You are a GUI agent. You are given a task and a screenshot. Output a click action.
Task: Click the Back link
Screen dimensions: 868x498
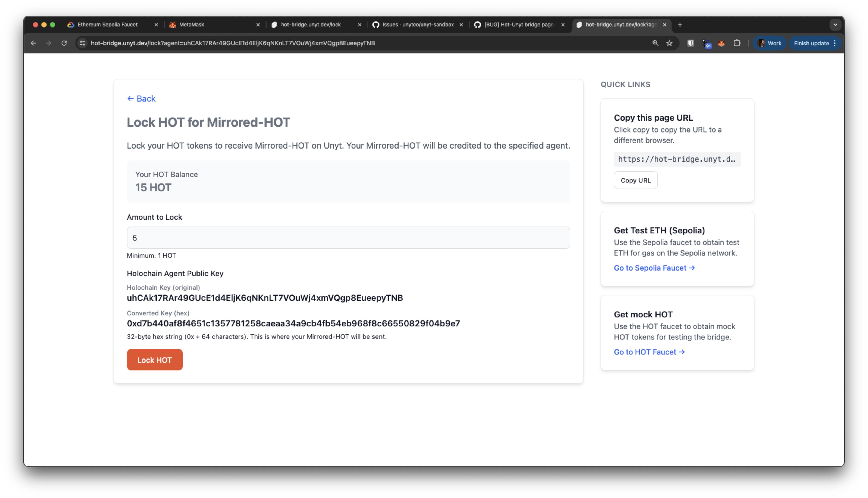click(x=141, y=99)
